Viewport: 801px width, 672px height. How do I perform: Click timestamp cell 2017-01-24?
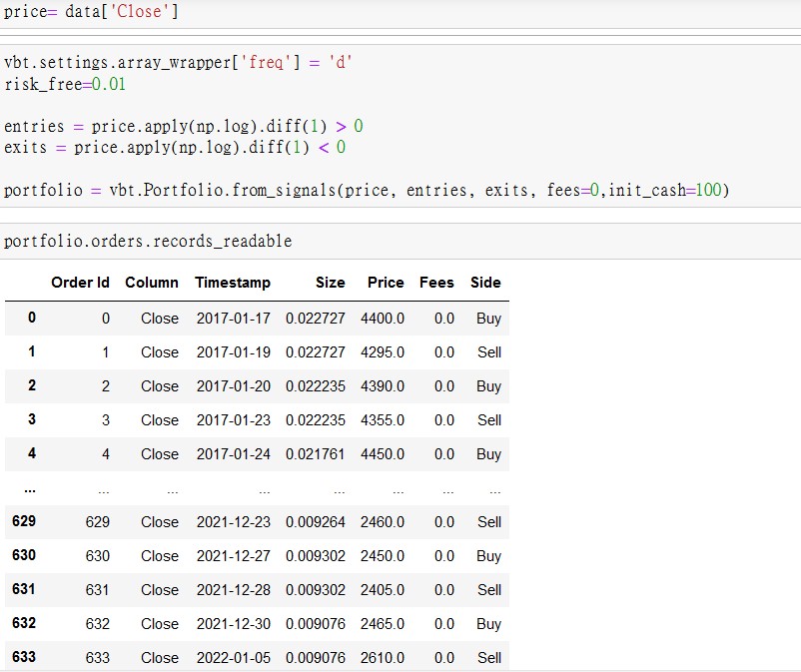(x=234, y=454)
